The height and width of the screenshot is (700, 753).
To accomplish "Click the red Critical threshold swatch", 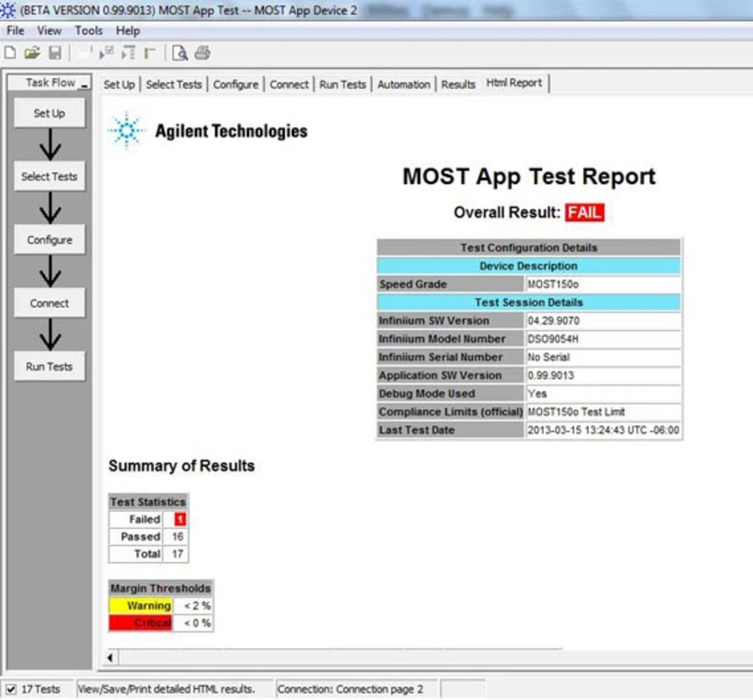I will (x=141, y=623).
